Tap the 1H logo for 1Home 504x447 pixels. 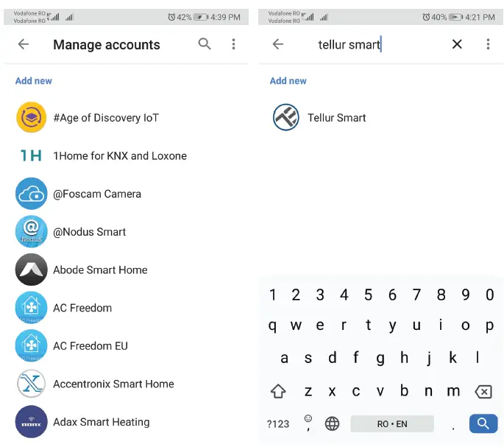[31, 156]
